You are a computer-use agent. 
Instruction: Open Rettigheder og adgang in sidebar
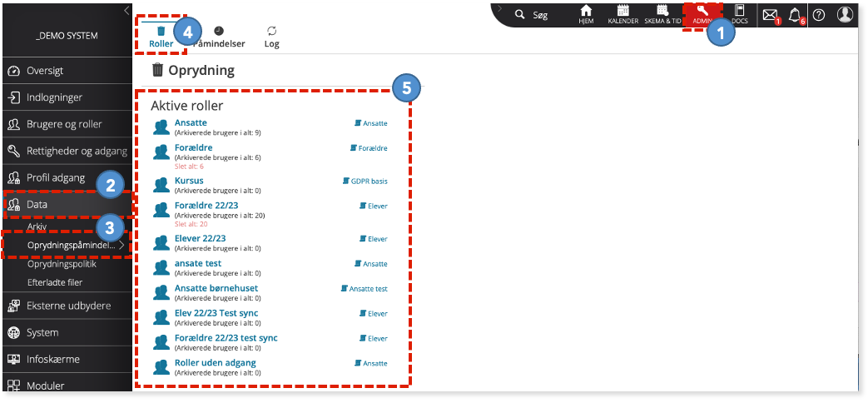[x=67, y=151]
